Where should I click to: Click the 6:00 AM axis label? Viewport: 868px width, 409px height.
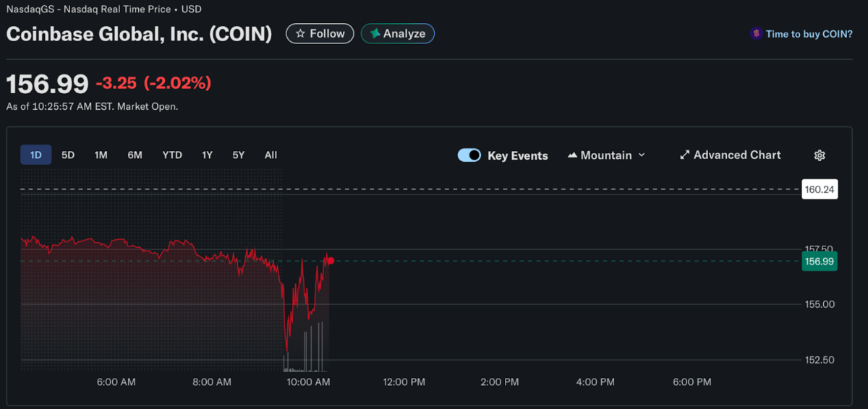pyautogui.click(x=116, y=382)
